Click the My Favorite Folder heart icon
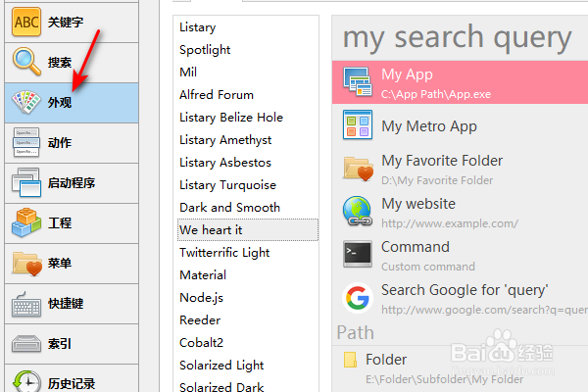The width and height of the screenshot is (588, 392). tap(358, 169)
